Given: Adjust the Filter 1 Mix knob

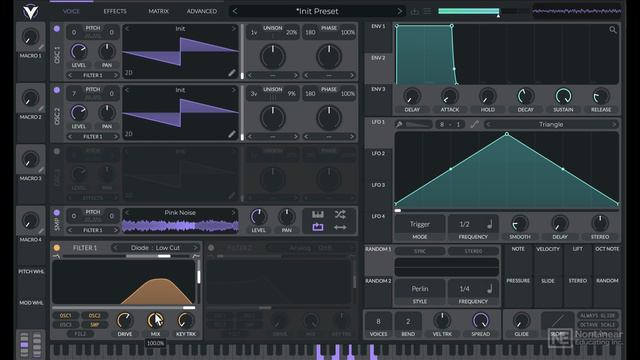Looking at the screenshot, I should pos(155,321).
